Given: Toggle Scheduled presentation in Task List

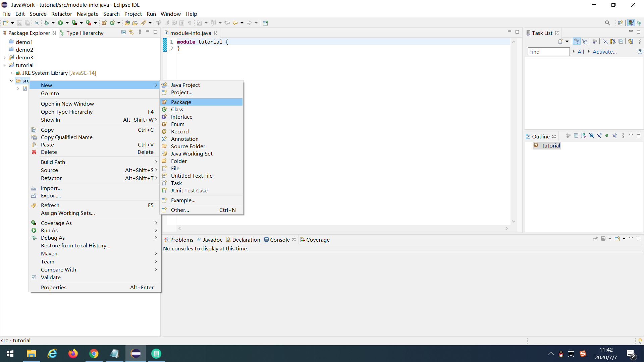Looking at the screenshot, I should click(585, 41).
